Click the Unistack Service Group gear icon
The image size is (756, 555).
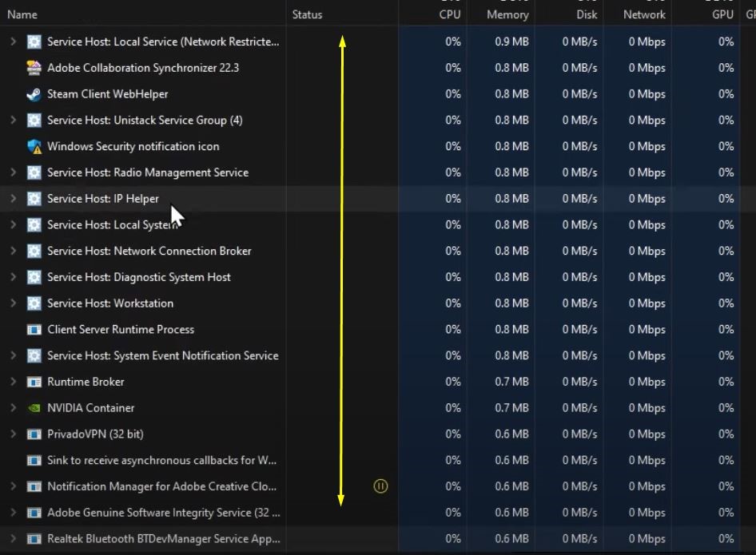[x=34, y=120]
